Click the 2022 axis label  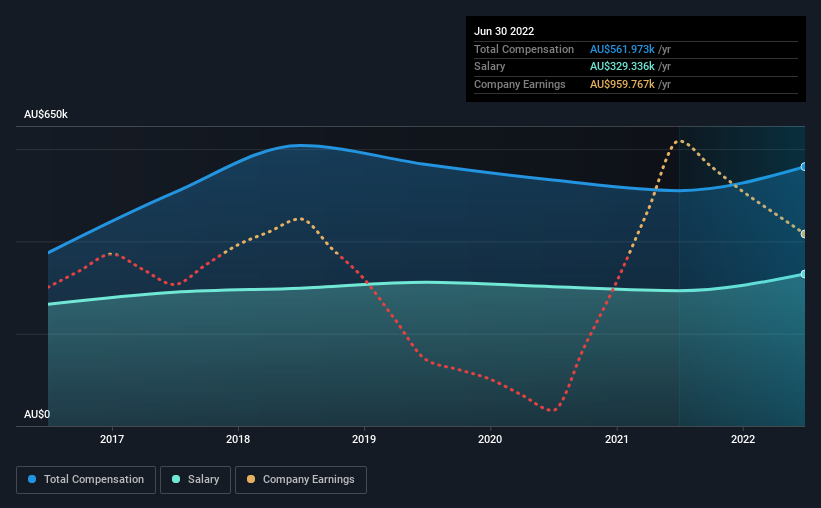[x=743, y=439]
